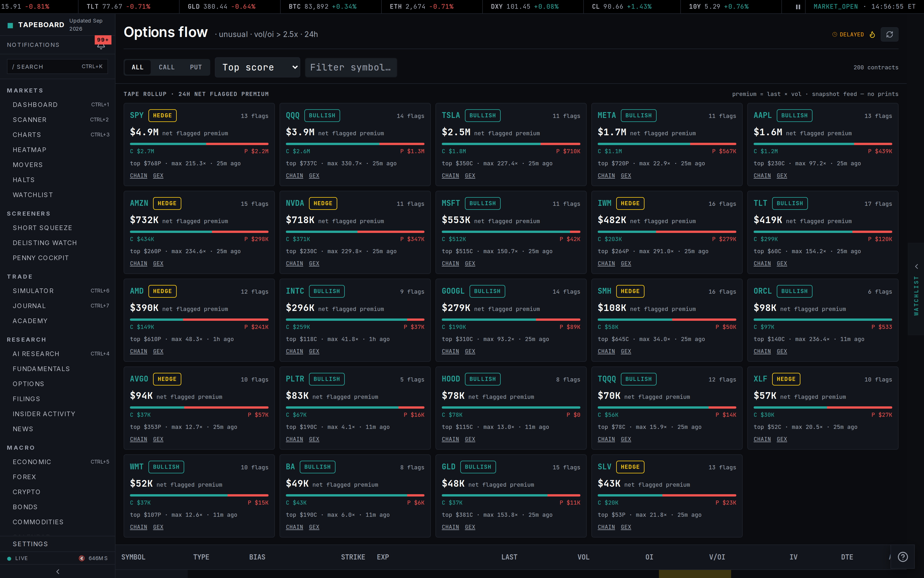Open the QQQ card CHAIN link
The height and width of the screenshot is (578, 924).
coord(295,175)
